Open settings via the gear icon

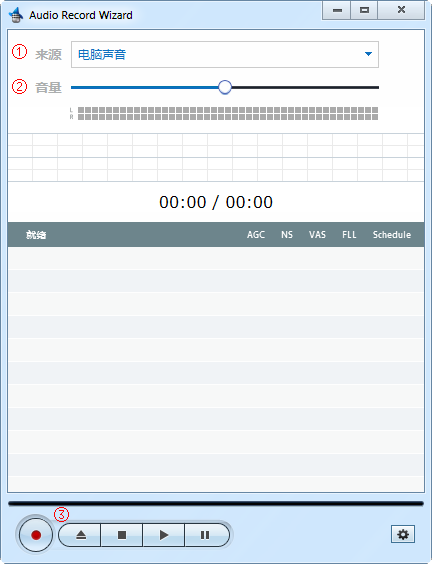403,535
